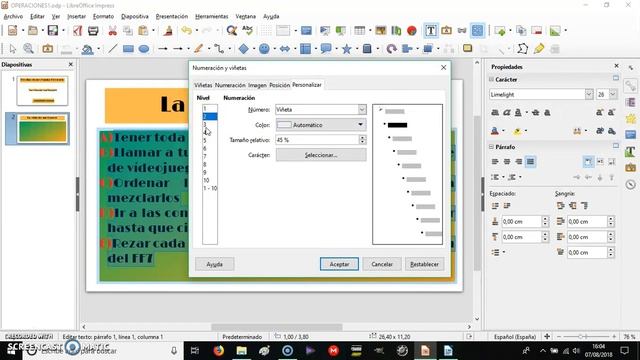Click the Clone formatting paintbrush icon
640x360 pixels.
(x=168, y=31)
